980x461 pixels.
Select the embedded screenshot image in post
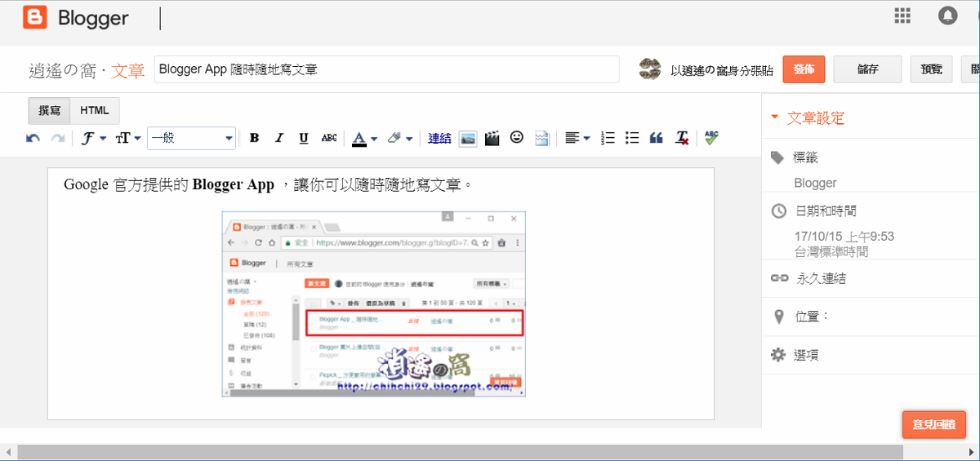click(x=374, y=304)
